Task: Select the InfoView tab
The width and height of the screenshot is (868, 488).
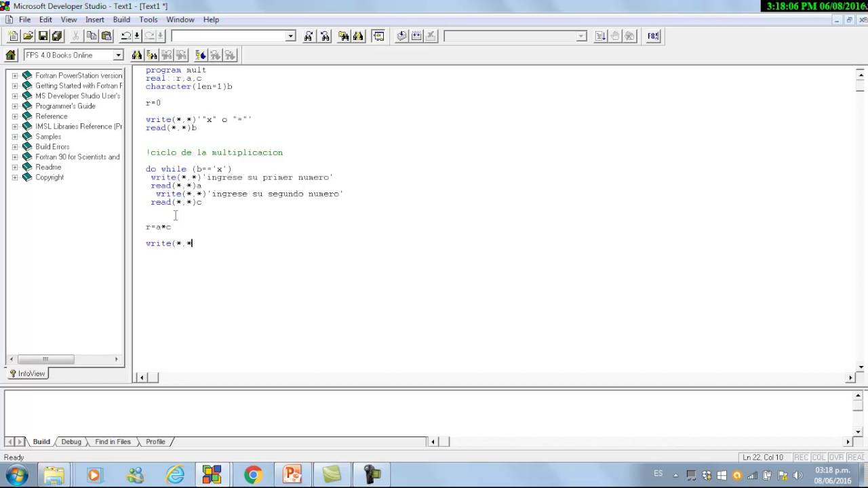Action: pos(27,373)
